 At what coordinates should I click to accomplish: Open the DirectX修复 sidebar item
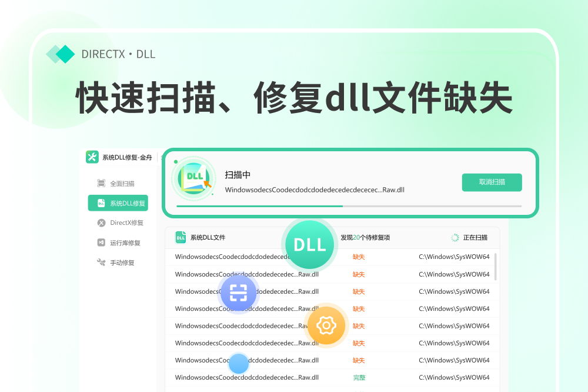[120, 222]
